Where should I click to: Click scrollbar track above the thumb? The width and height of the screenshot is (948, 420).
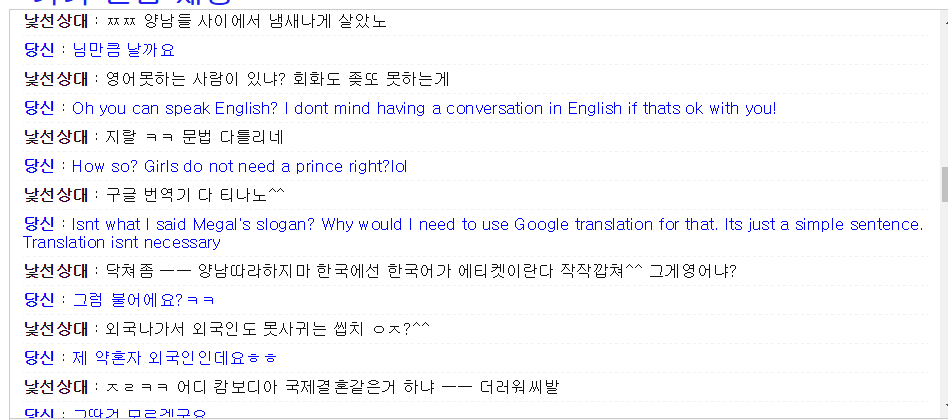click(x=942, y=90)
